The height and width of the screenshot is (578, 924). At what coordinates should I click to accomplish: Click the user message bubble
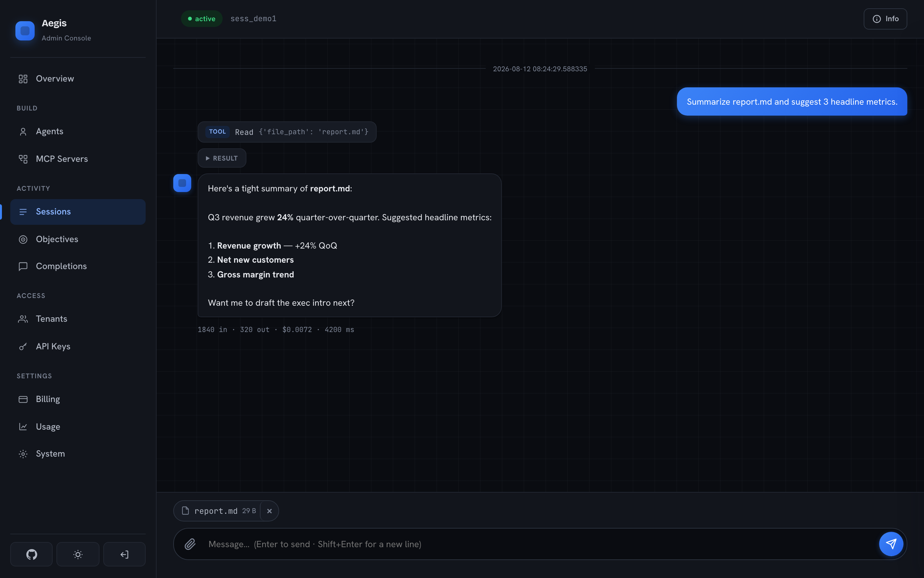click(x=792, y=102)
